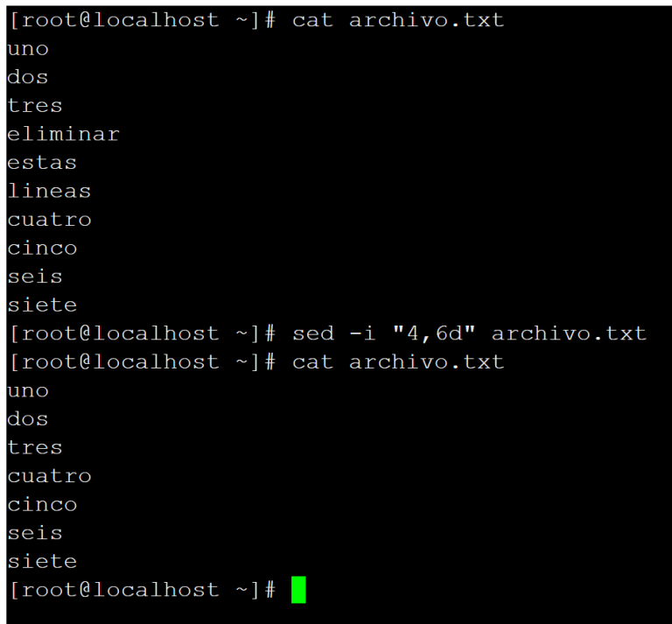Click the first seis output line

(x=35, y=277)
